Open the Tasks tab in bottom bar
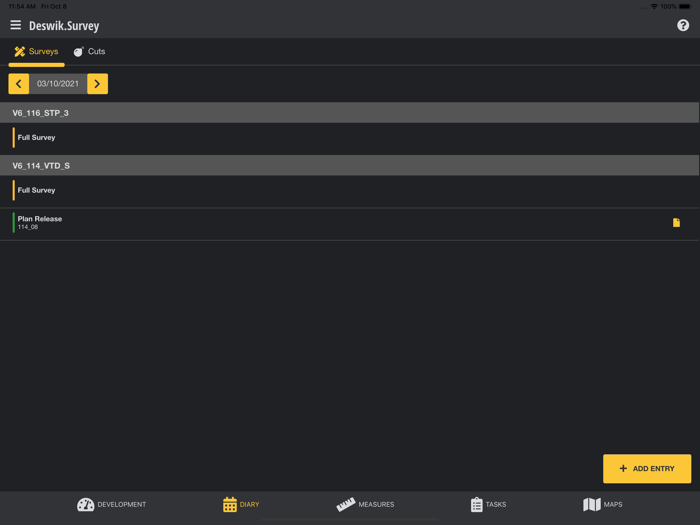 488,505
